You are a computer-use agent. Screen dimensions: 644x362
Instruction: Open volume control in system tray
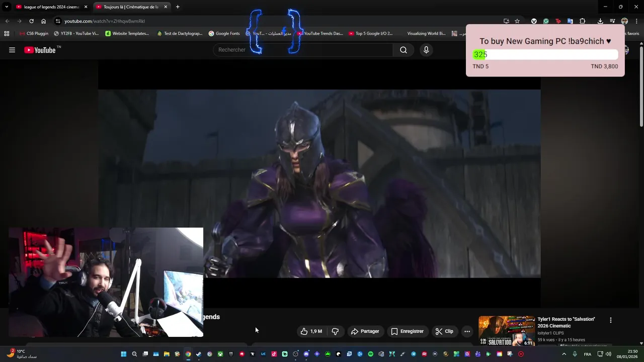pyautogui.click(x=608, y=354)
